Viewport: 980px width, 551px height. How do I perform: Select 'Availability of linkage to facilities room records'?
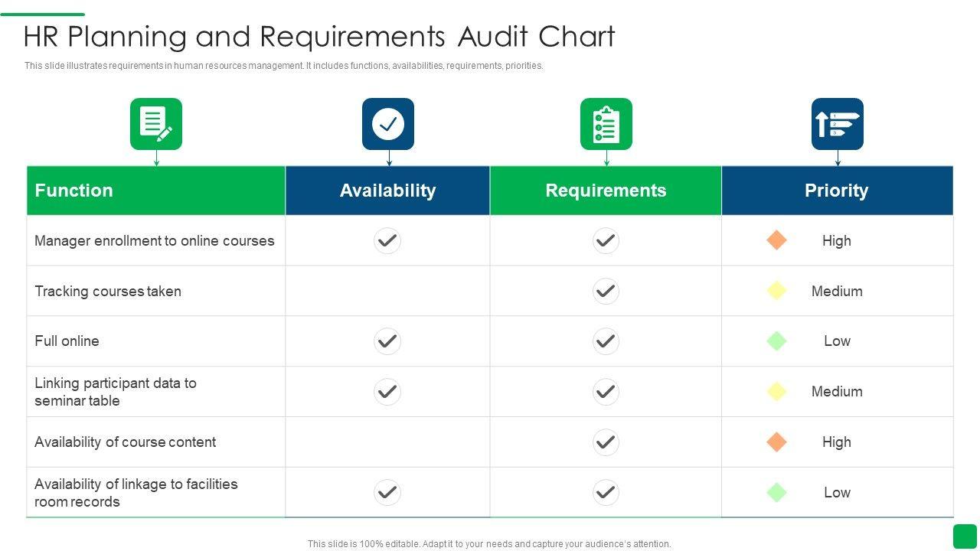pyautogui.click(x=136, y=493)
